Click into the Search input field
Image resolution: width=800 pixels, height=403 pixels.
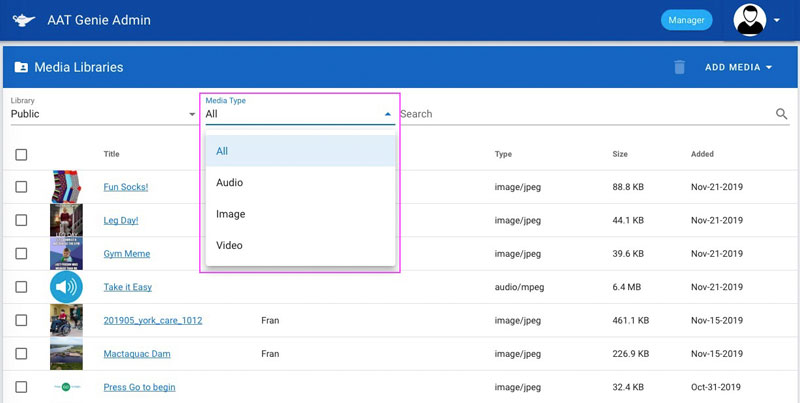point(580,114)
